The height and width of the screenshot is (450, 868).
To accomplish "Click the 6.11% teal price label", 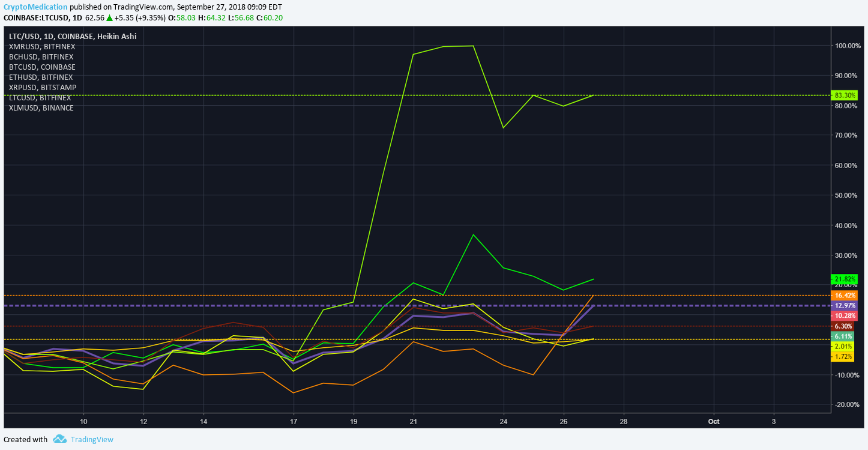I will click(x=843, y=336).
